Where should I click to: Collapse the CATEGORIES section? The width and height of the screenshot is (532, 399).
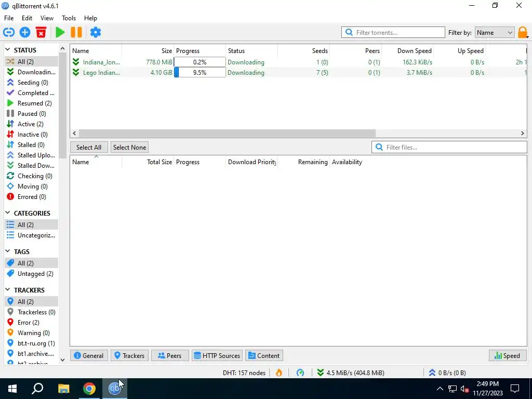pyautogui.click(x=8, y=213)
